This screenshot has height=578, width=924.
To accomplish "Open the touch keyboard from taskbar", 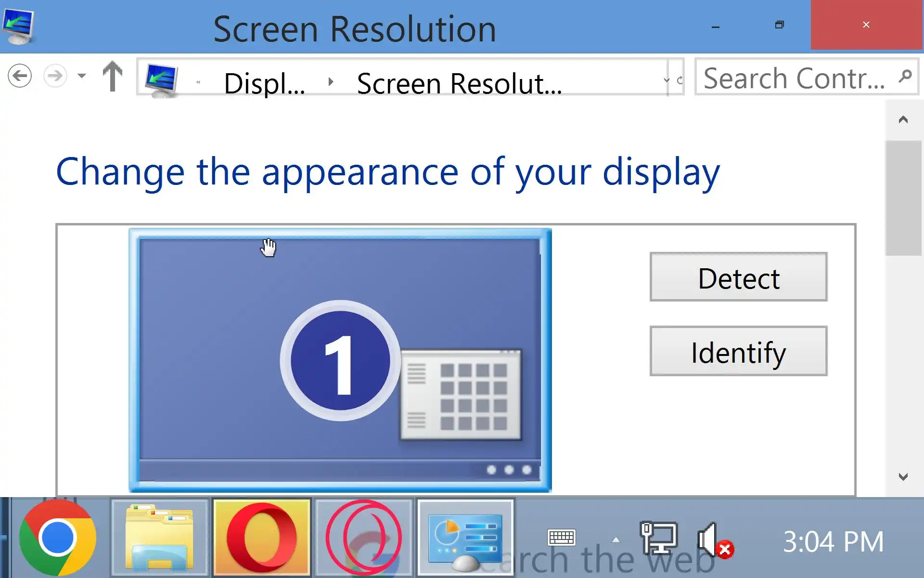I will pyautogui.click(x=561, y=537).
